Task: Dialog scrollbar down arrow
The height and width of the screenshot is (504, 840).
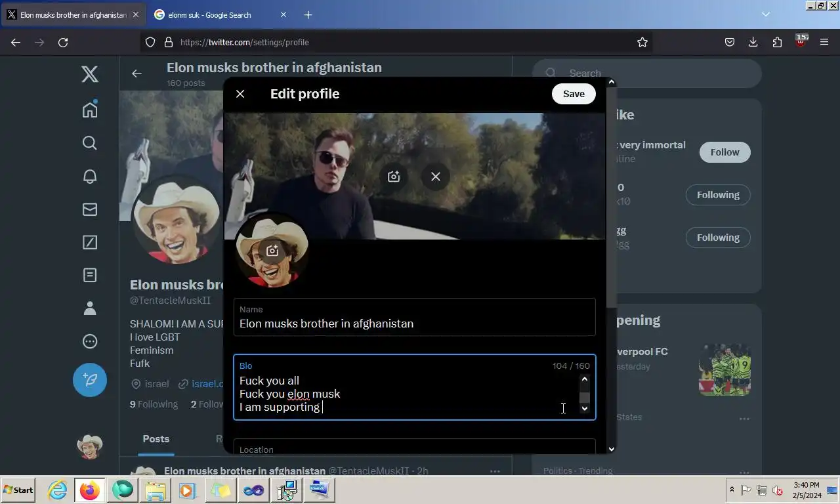Action: click(612, 450)
